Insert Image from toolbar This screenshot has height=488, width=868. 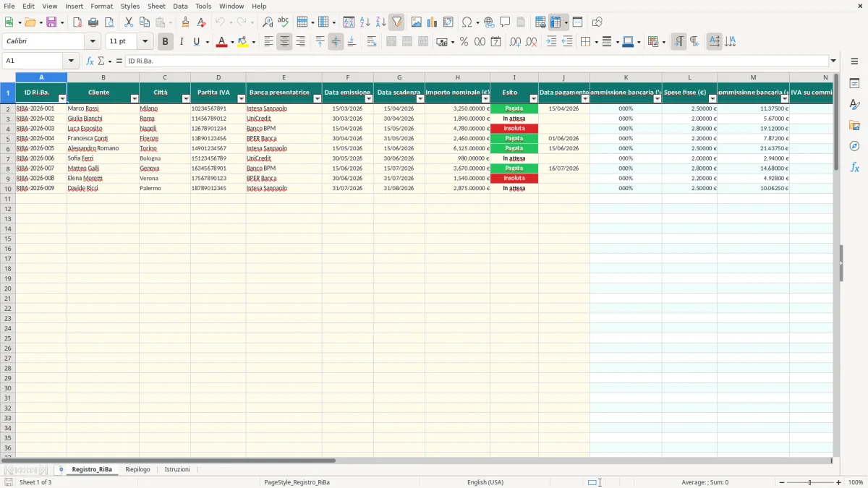(x=417, y=22)
